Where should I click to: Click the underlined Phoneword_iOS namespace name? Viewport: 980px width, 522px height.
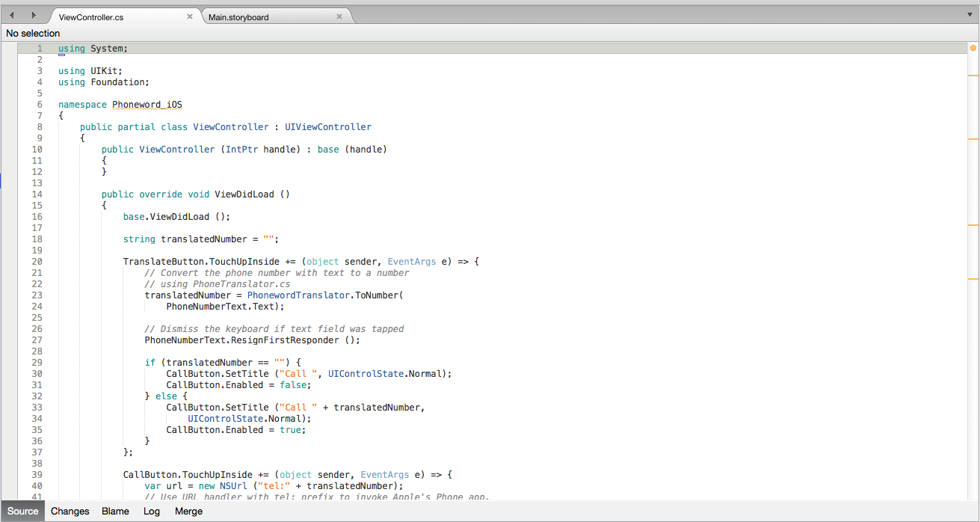[x=147, y=105]
